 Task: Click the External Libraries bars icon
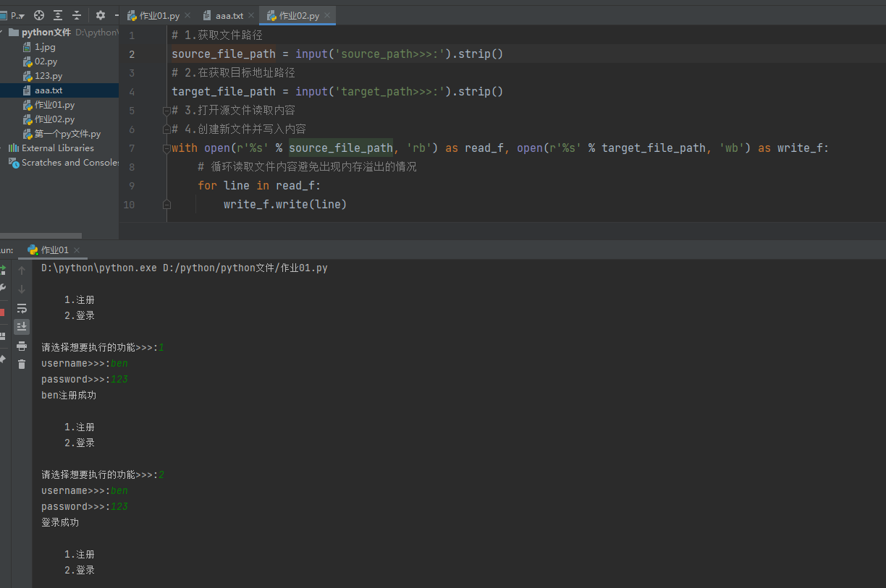pyautogui.click(x=14, y=148)
